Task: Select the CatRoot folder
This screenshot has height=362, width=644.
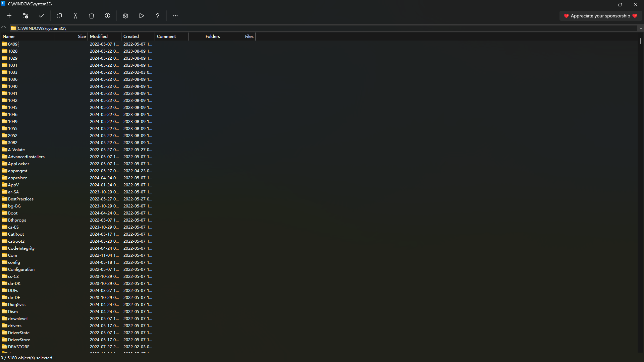Action: (x=15, y=234)
